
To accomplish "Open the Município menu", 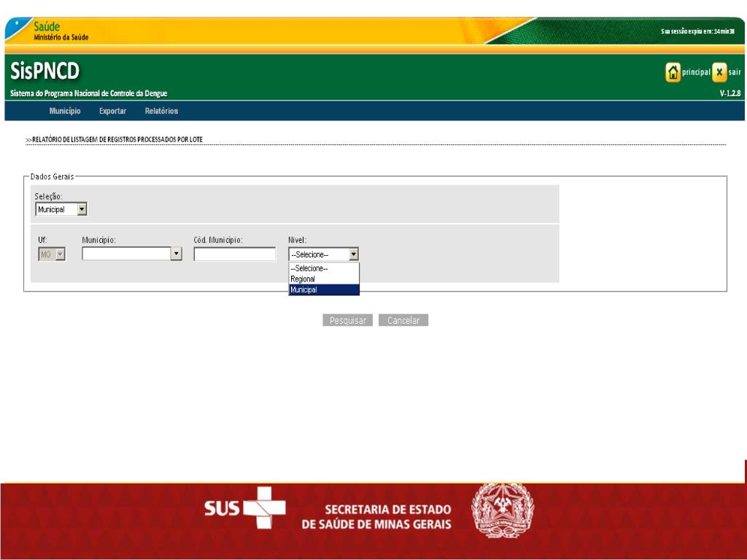I will [65, 111].
